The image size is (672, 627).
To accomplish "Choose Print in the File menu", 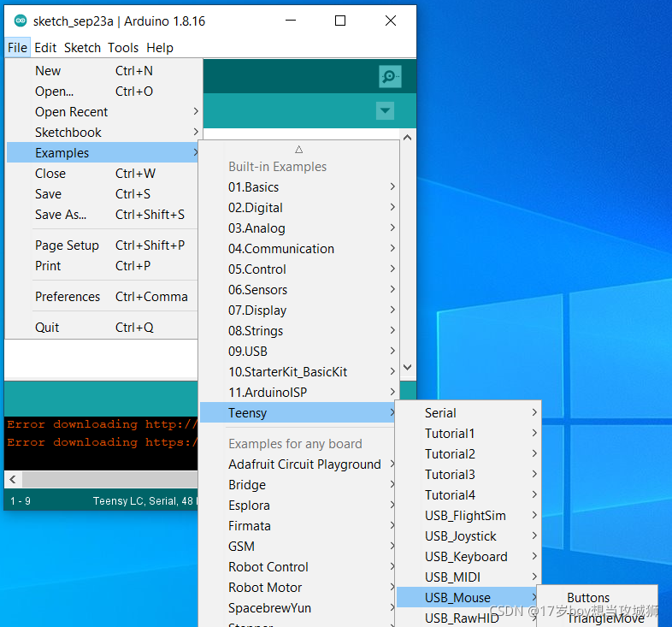I will (103, 266).
